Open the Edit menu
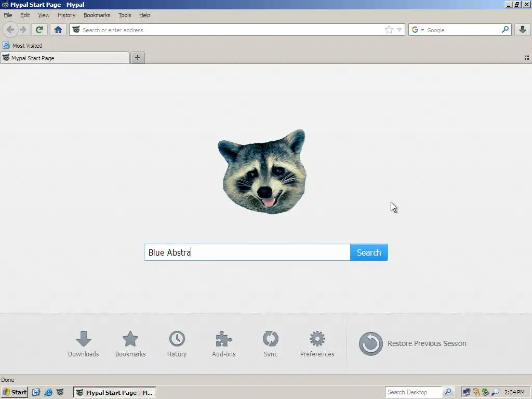Image resolution: width=532 pixels, height=399 pixels. point(25,15)
